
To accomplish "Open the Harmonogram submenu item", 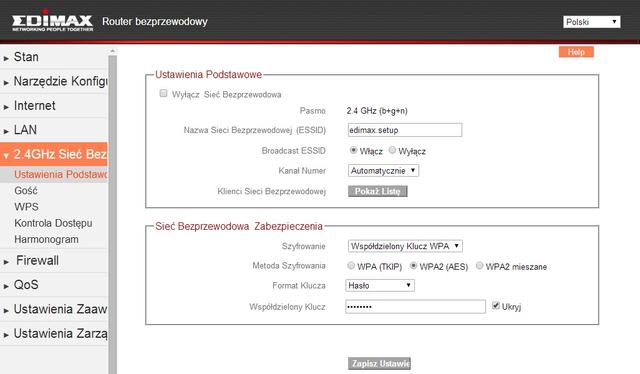I will 46,239.
